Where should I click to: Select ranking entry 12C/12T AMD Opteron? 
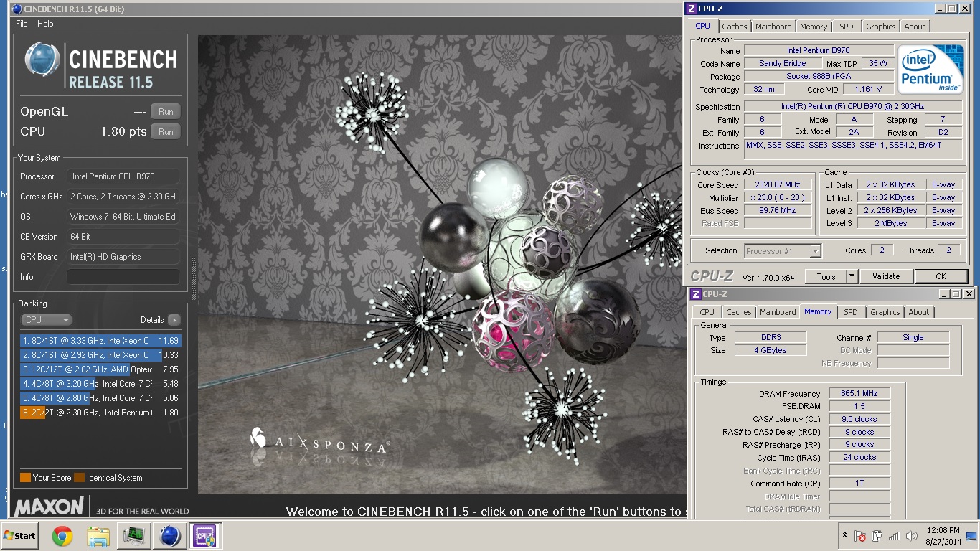click(x=100, y=369)
